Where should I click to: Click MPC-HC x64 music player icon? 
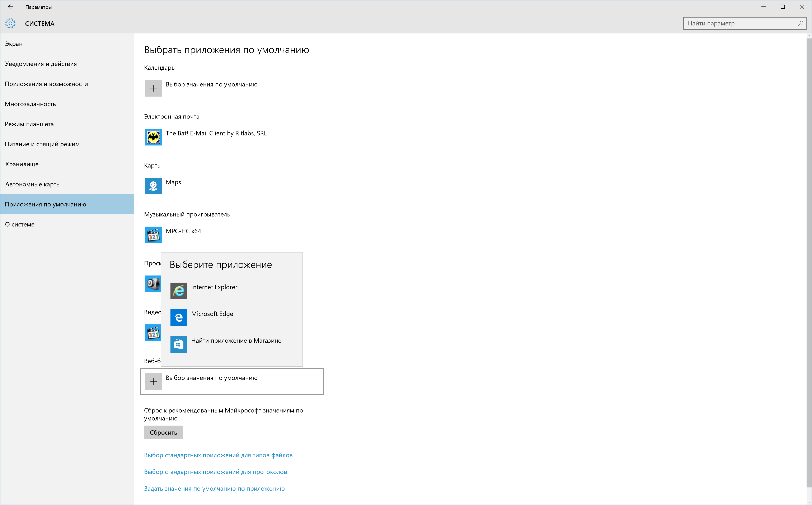point(153,235)
